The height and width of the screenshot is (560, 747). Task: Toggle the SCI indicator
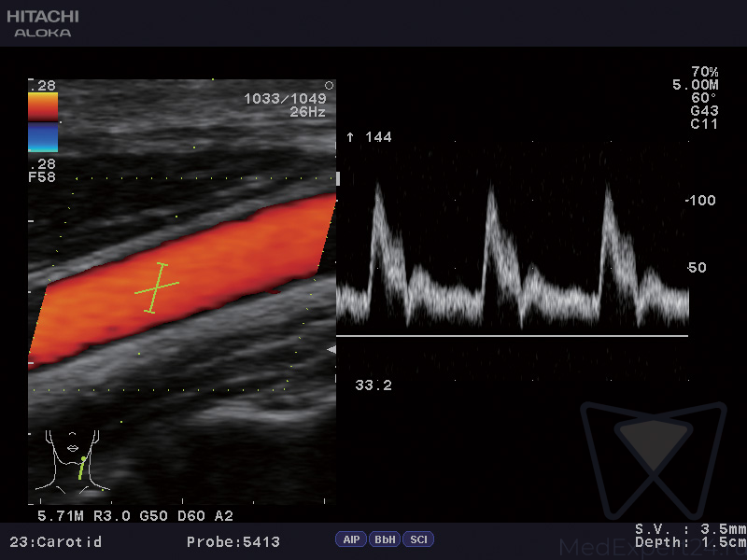pyautogui.click(x=418, y=539)
